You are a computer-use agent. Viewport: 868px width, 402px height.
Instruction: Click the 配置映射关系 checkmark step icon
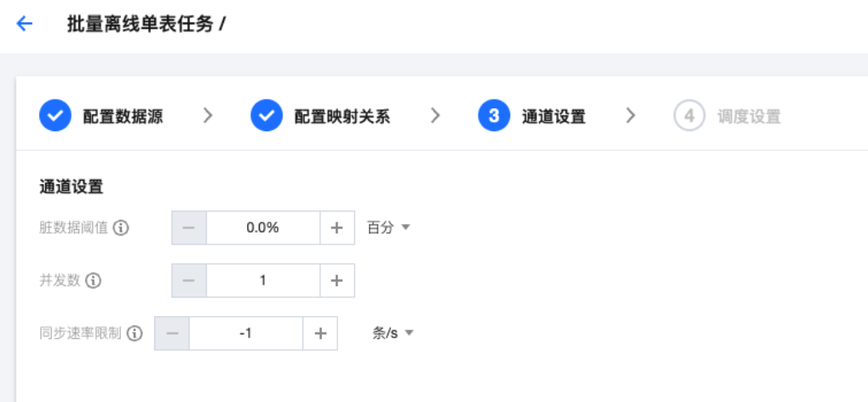tap(267, 116)
